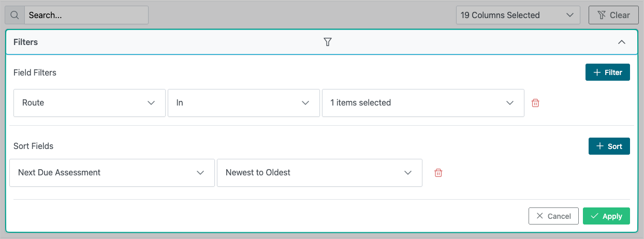The width and height of the screenshot is (644, 239).
Task: Open the 19 Columns Selected dropdown
Action: 517,15
